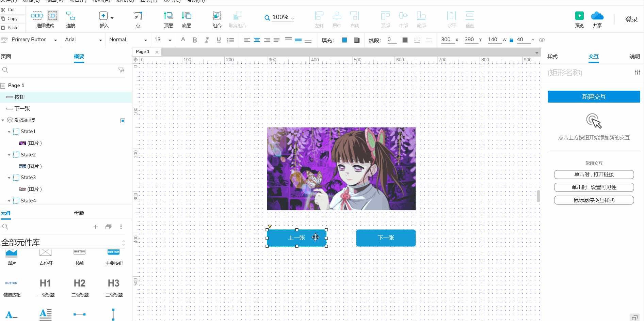Open the gray fill image swatch

point(357,40)
